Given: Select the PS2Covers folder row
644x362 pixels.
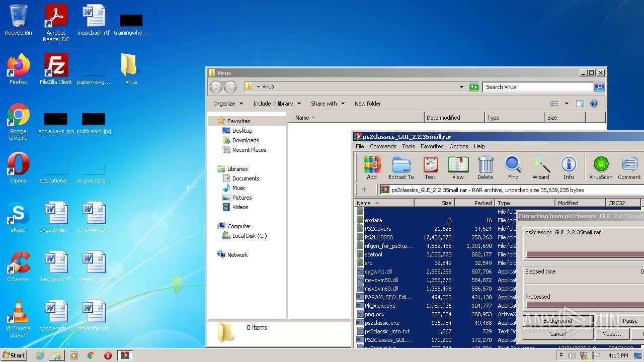Looking at the screenshot, I should point(436,229).
